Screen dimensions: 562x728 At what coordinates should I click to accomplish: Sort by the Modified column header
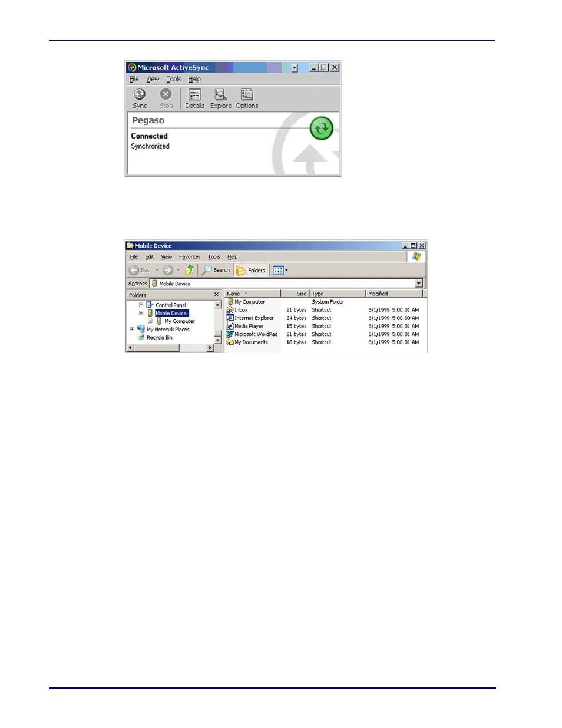click(x=394, y=294)
